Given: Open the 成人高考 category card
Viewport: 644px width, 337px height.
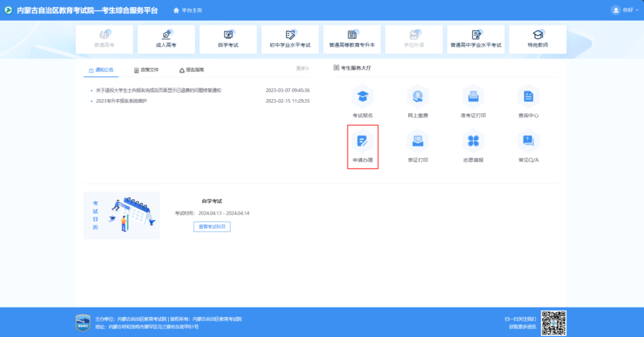Looking at the screenshot, I should point(166,39).
